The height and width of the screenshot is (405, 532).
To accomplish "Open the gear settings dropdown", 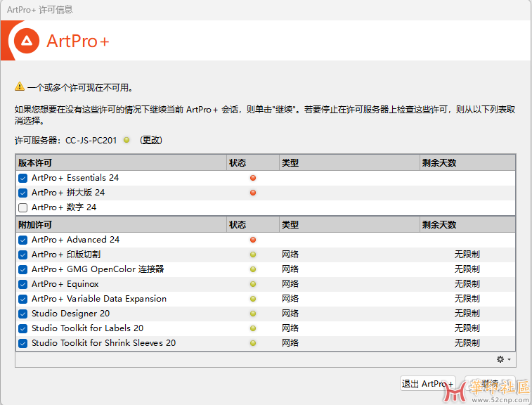I will tap(503, 359).
